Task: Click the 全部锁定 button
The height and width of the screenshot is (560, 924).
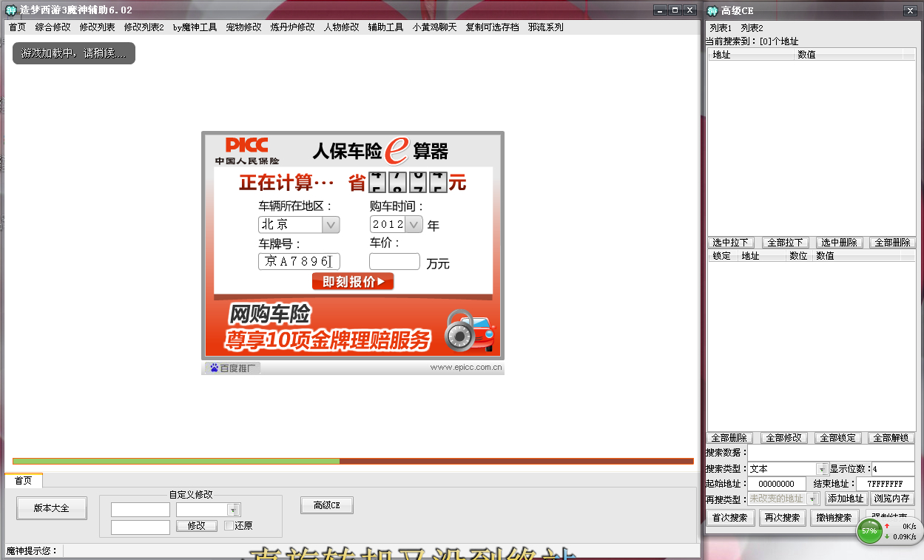Action: pyautogui.click(x=838, y=438)
